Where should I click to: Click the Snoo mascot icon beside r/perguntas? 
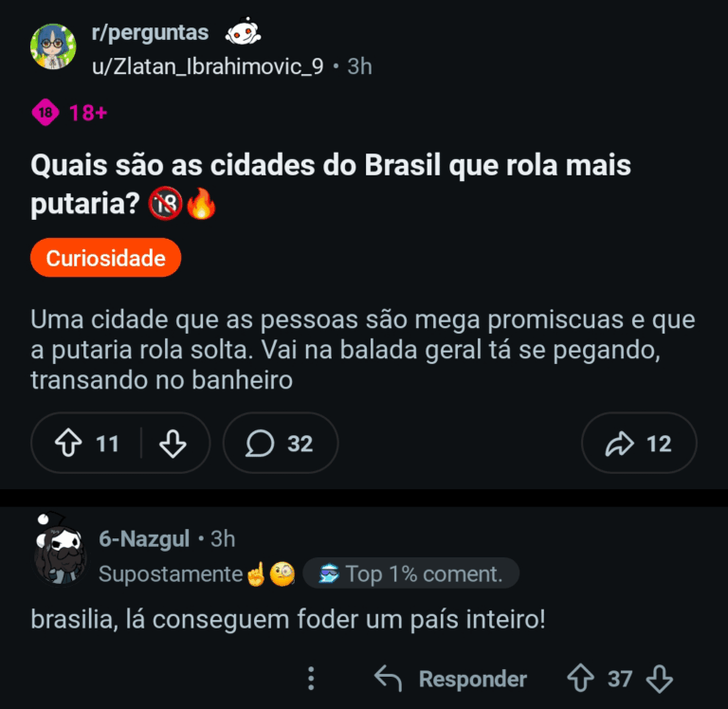pyautogui.click(x=242, y=34)
